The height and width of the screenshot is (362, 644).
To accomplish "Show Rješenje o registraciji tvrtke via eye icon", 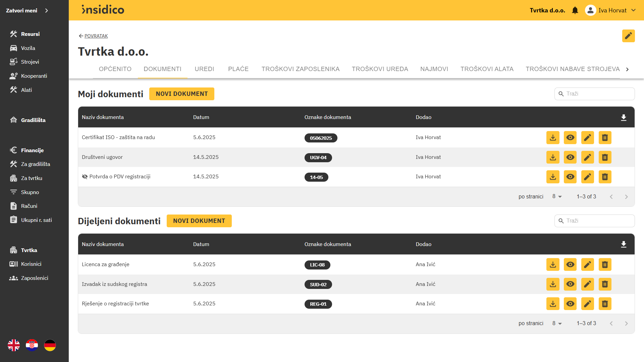I will pos(570,304).
